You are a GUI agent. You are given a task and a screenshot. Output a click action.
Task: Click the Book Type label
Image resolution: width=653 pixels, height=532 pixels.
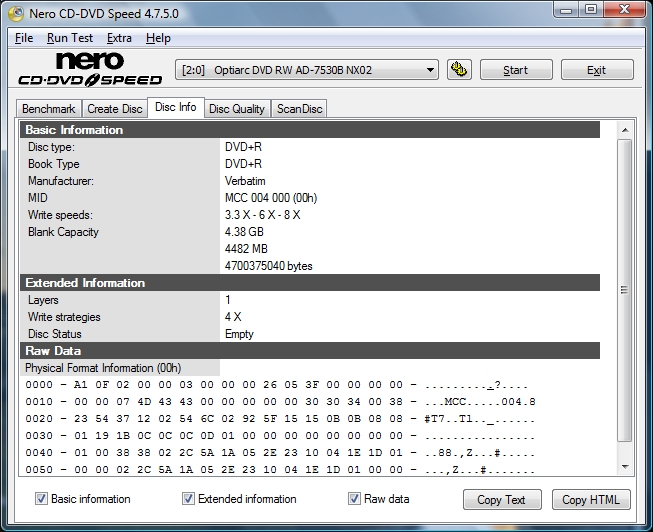tap(53, 164)
